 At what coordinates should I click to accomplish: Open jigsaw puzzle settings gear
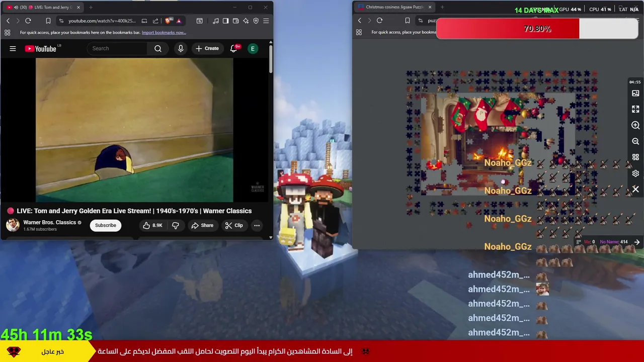(635, 173)
